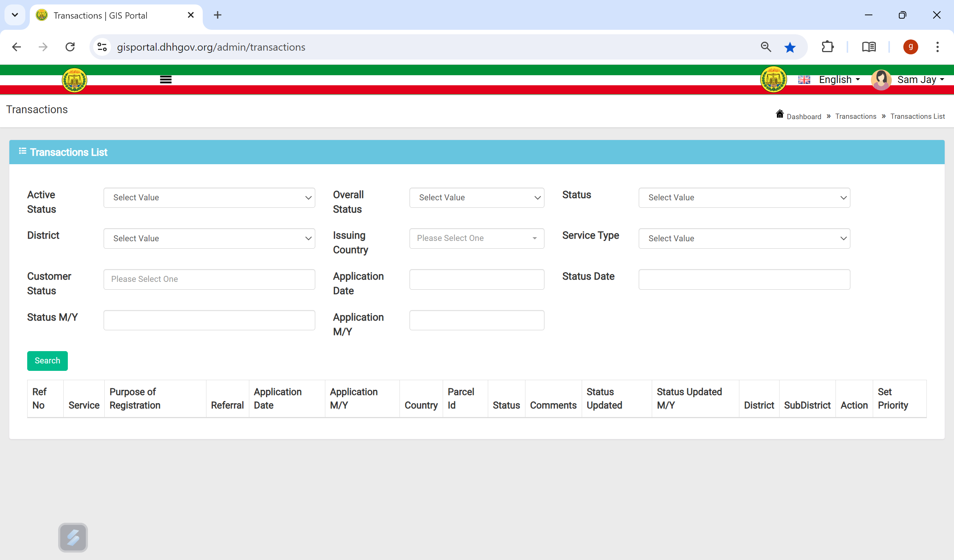
Task: Open the tab search dropdown
Action: [15, 15]
